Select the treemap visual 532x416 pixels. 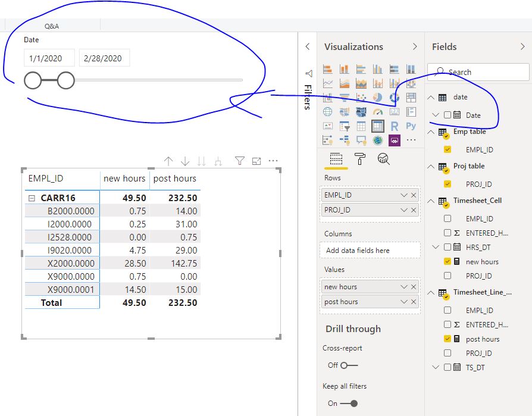pos(411,98)
